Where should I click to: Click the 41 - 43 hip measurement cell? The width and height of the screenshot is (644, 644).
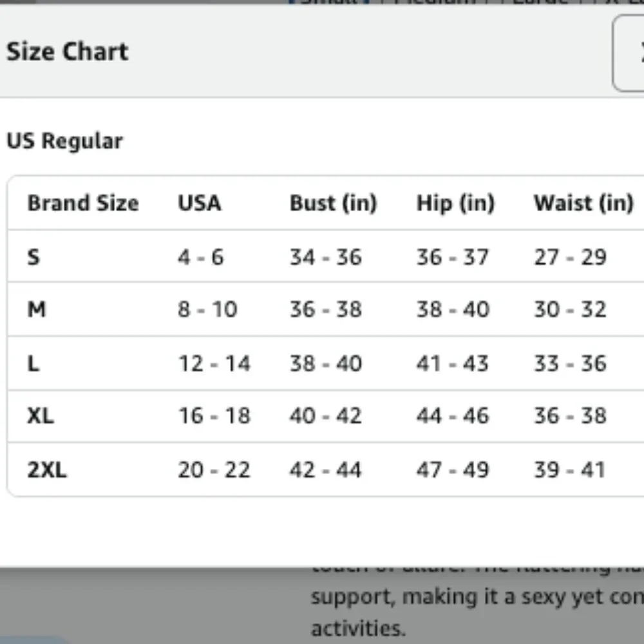tap(453, 363)
